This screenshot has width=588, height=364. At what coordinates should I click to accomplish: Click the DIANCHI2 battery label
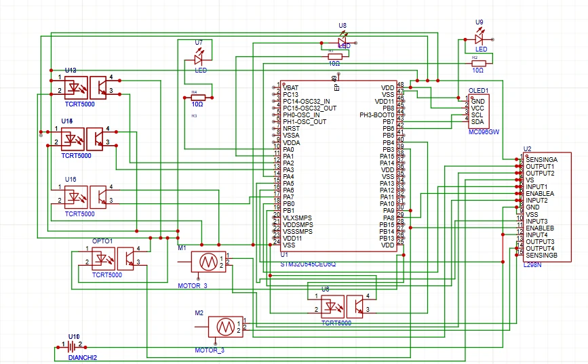tap(83, 358)
